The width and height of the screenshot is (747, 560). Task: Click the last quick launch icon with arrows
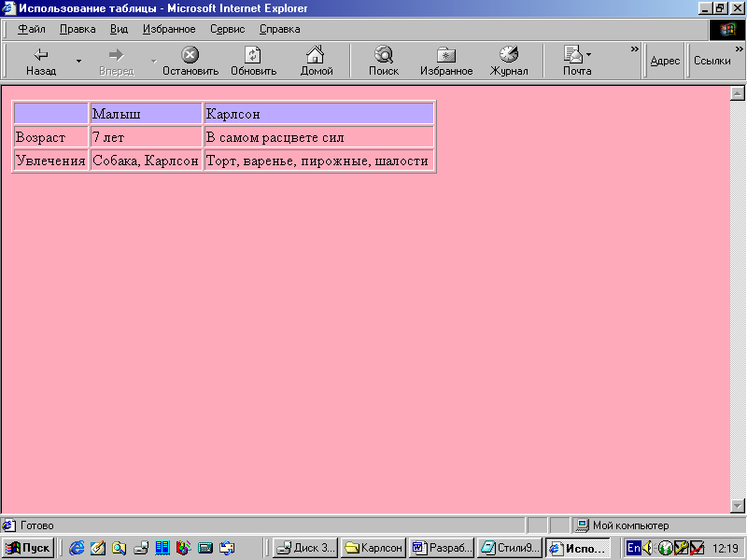click(x=227, y=548)
